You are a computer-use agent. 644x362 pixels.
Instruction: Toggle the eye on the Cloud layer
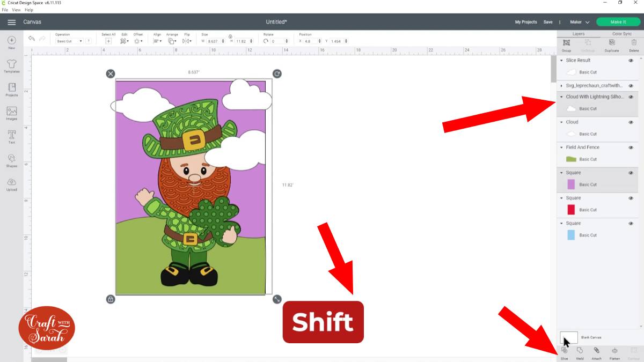[631, 122]
